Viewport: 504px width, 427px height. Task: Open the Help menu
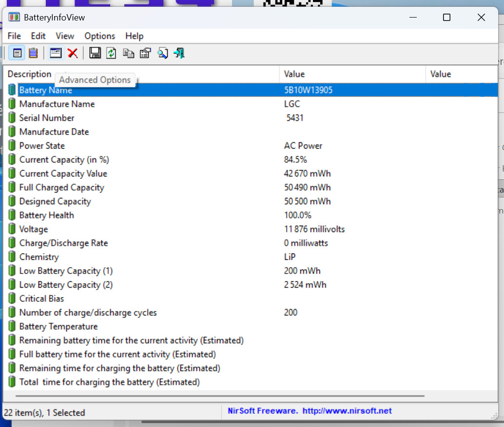(134, 36)
